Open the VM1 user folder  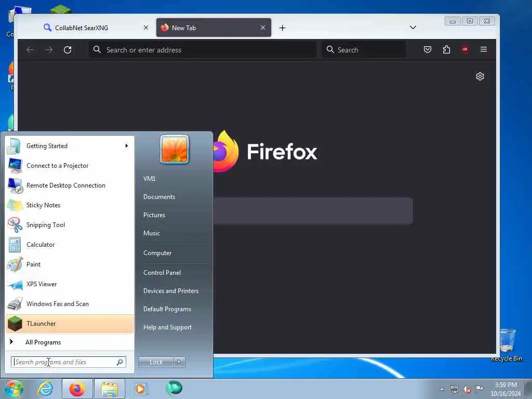pos(149,179)
